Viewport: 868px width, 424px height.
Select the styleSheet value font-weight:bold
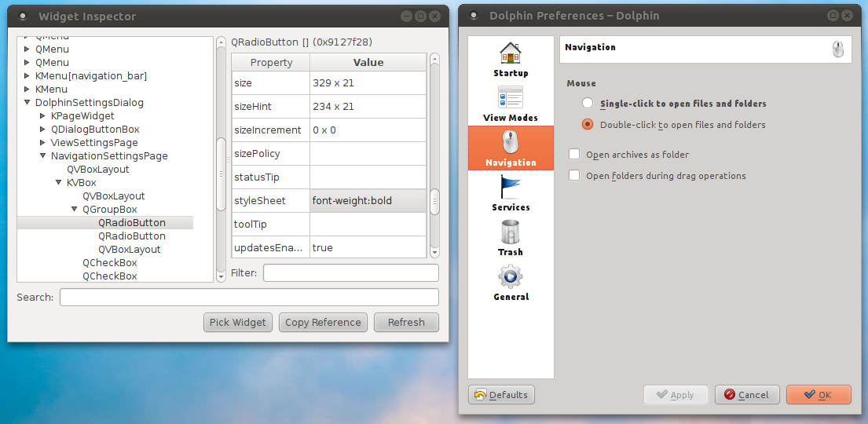[x=368, y=200]
